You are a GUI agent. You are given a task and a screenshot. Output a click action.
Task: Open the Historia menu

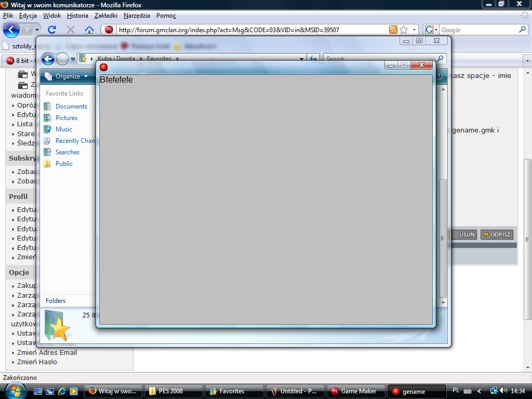77,16
